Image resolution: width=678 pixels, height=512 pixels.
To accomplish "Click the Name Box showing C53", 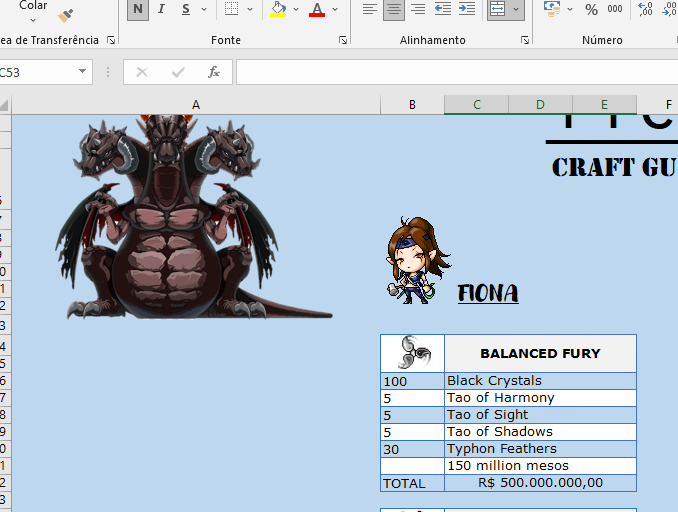I will coord(37,72).
